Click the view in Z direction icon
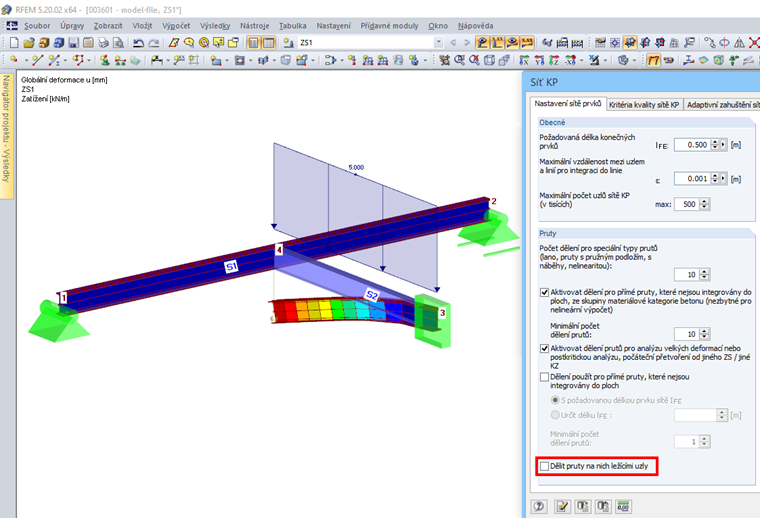Screen dimensions: 760x521 554,60
